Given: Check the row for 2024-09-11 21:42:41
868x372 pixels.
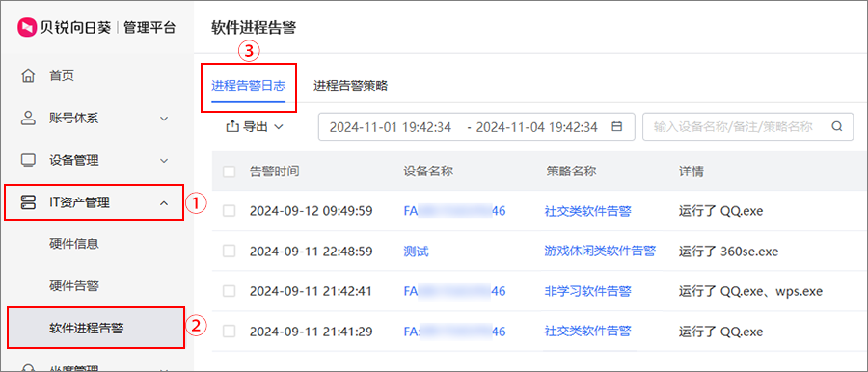Looking at the screenshot, I should click(x=230, y=291).
